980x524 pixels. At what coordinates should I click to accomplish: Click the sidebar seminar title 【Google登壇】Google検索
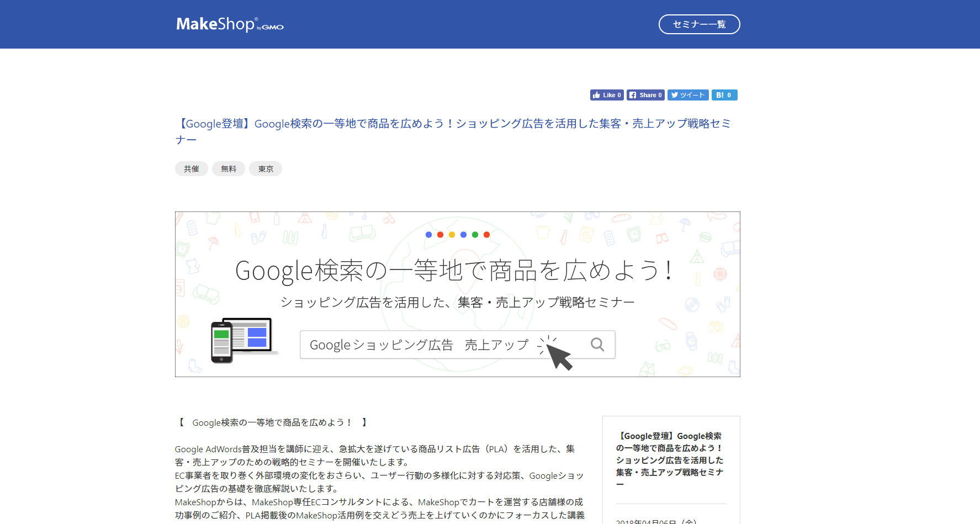point(670,460)
